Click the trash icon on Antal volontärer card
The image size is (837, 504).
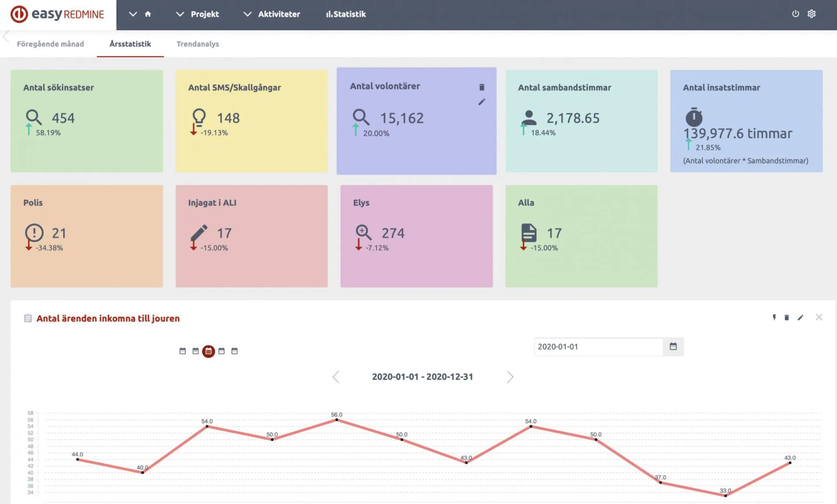482,87
